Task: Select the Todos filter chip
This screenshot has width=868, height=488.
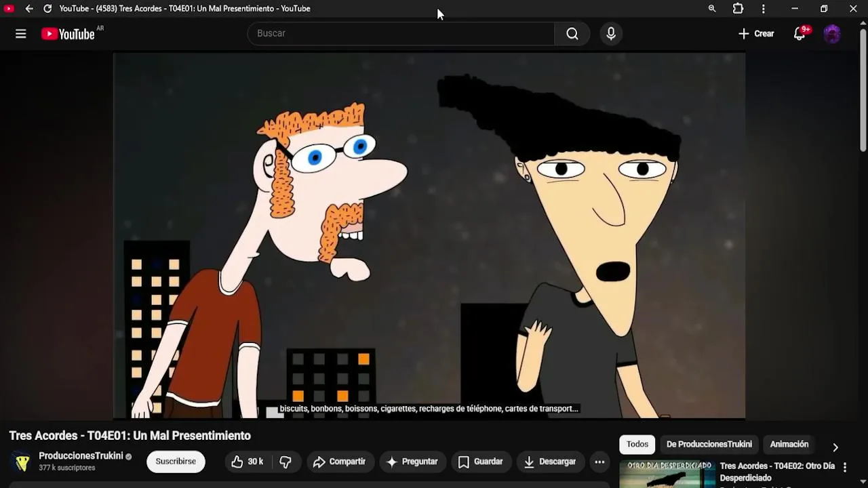Action: (637, 445)
